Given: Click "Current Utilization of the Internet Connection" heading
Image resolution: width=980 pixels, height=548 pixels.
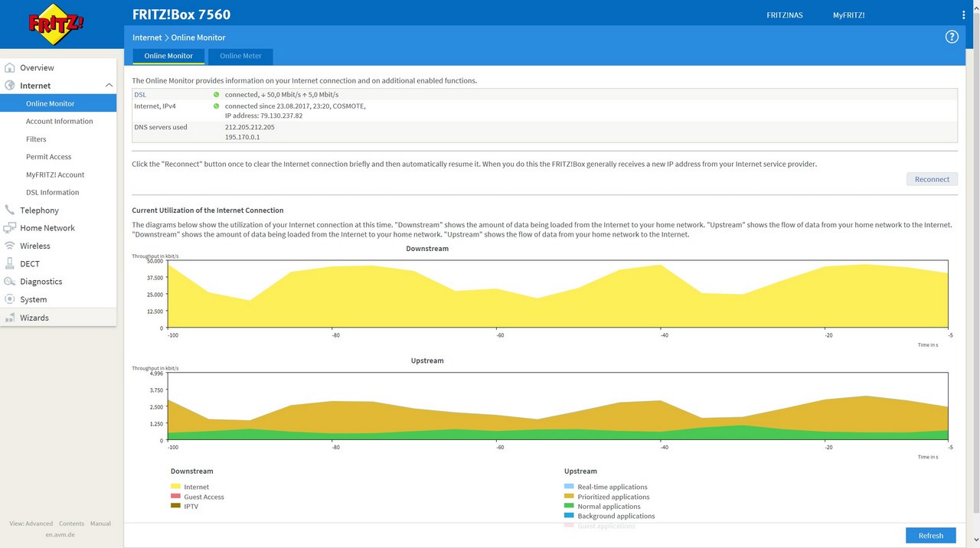Looking at the screenshot, I should (x=207, y=210).
